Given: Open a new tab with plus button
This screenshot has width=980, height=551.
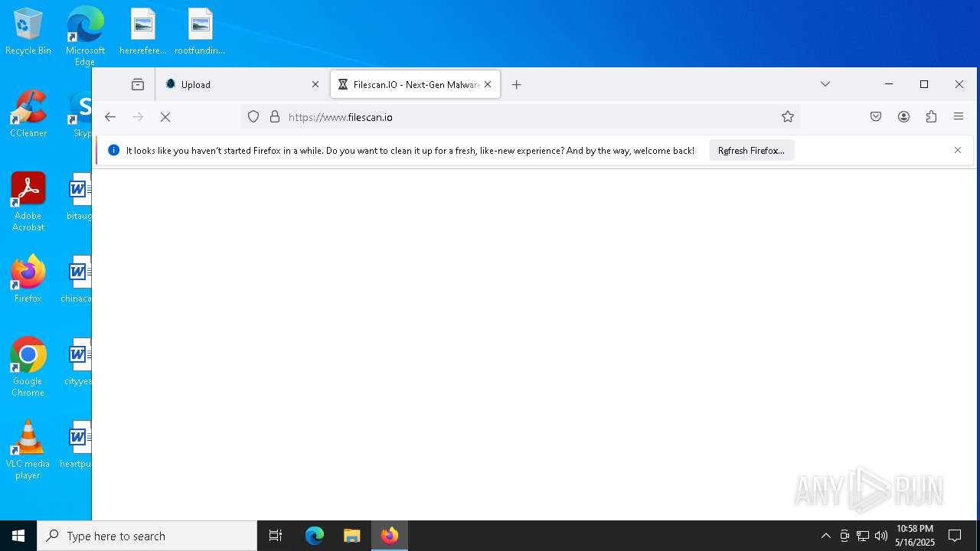Looking at the screenshot, I should click(x=517, y=84).
